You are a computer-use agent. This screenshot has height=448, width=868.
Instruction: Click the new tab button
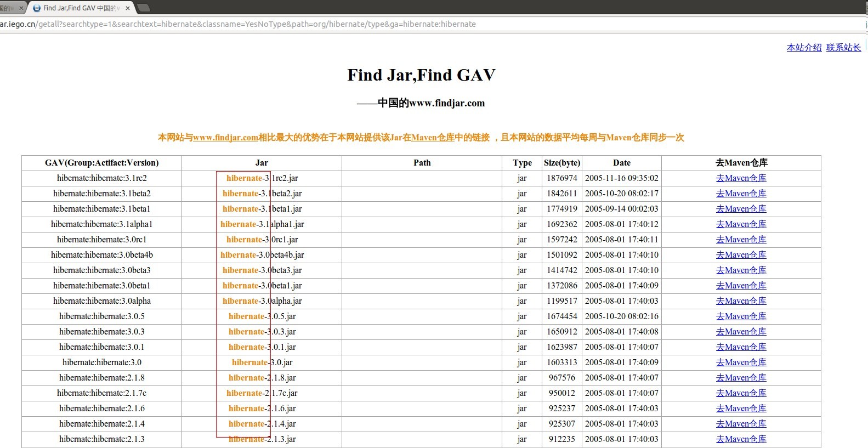(143, 8)
